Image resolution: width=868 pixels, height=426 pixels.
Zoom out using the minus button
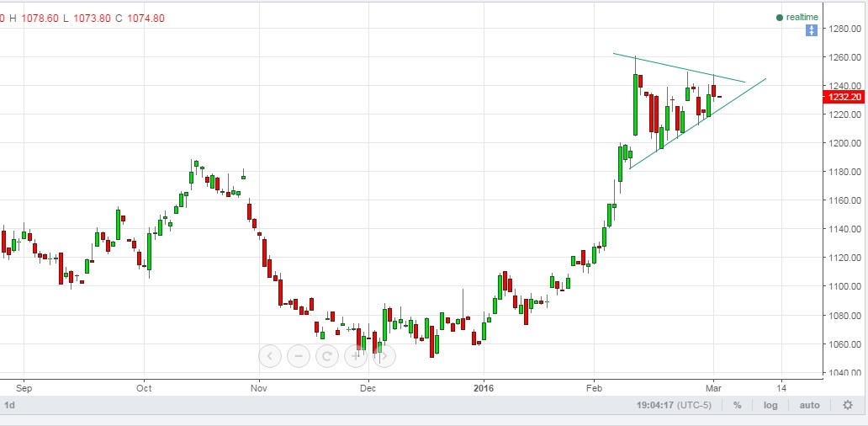(299, 356)
